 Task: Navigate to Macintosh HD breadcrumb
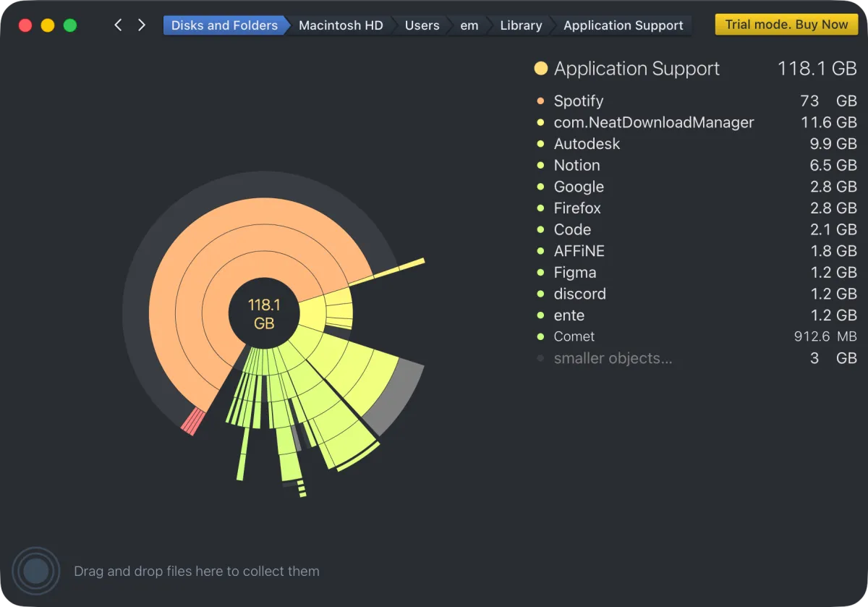[341, 25]
